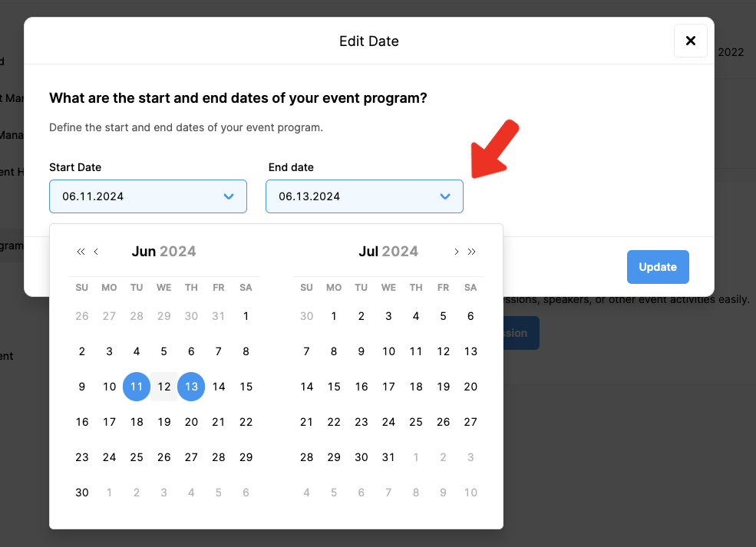
Task: Choose June 1 in the calendar
Action: 246,316
